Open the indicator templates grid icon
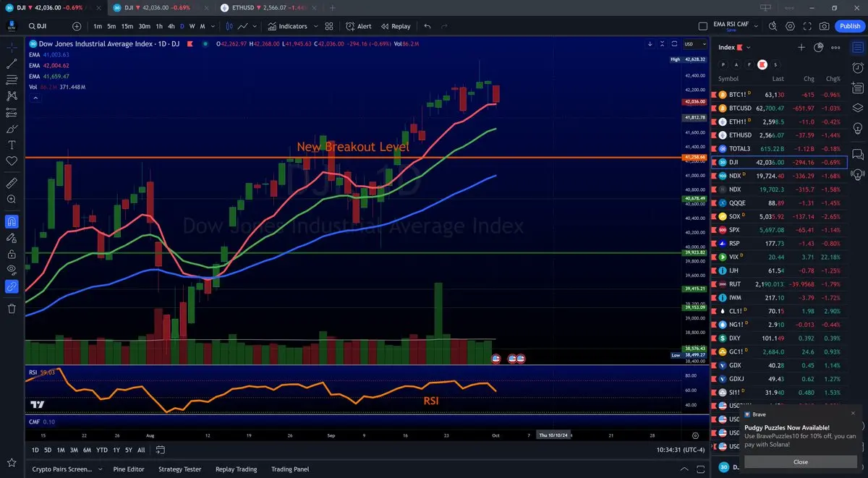The image size is (868, 478). tap(329, 26)
